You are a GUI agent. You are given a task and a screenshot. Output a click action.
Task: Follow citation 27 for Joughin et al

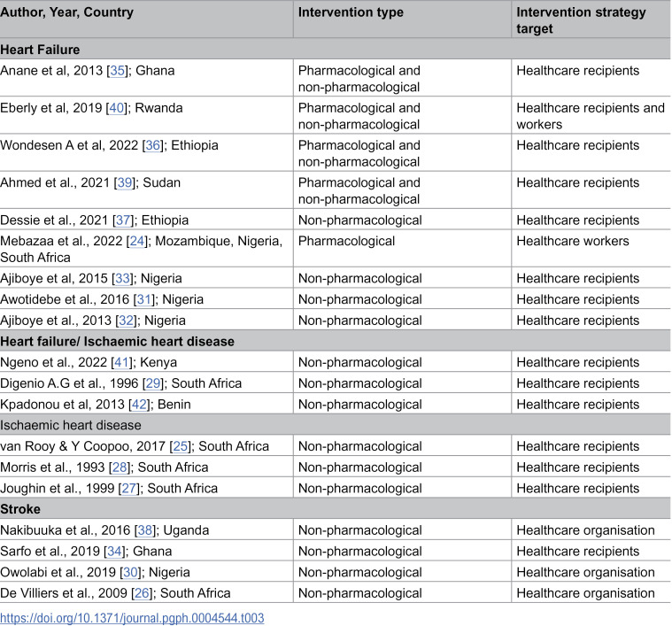click(129, 489)
